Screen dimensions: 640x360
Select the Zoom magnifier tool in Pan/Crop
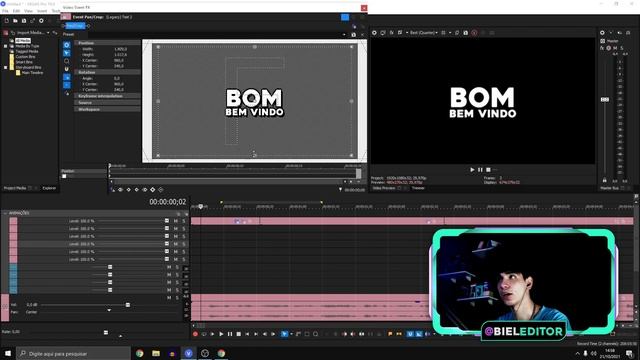click(67, 61)
